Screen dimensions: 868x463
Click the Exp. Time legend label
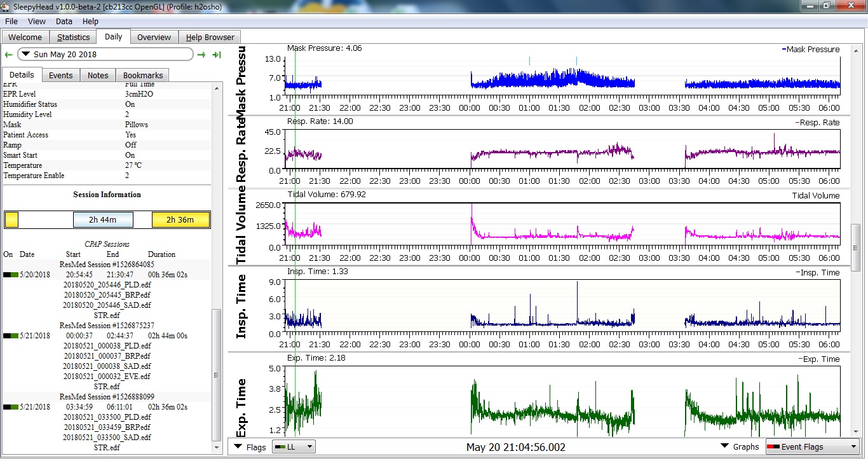click(818, 359)
